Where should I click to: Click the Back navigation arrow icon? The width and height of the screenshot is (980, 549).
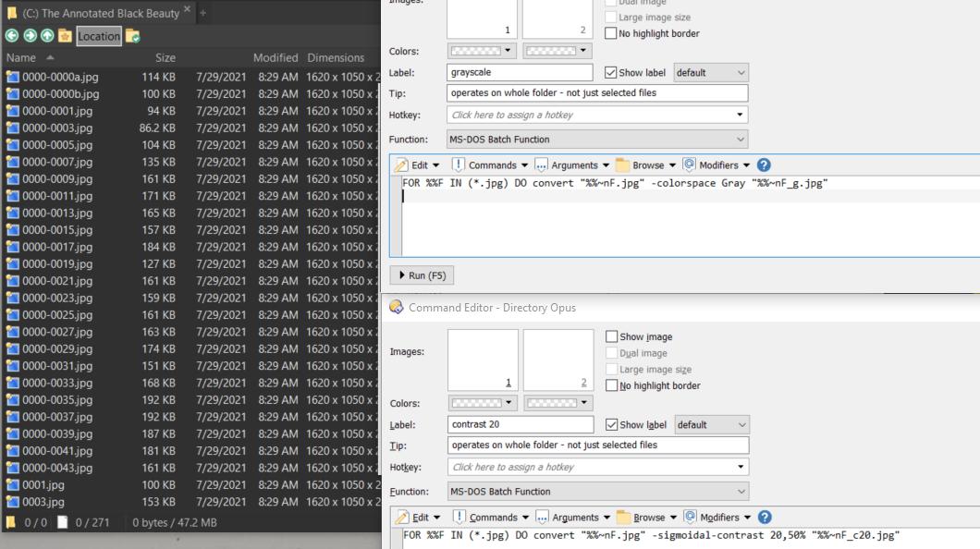point(11,36)
